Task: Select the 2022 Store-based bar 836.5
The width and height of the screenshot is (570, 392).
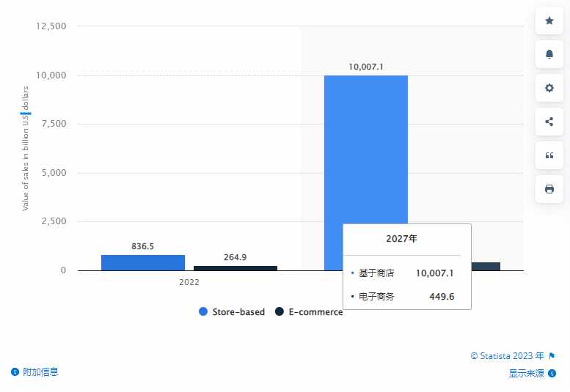Action: tap(143, 263)
